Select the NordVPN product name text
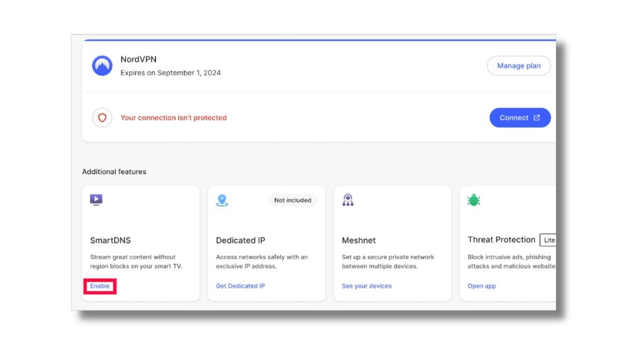This screenshot has width=644, height=362. tap(138, 60)
